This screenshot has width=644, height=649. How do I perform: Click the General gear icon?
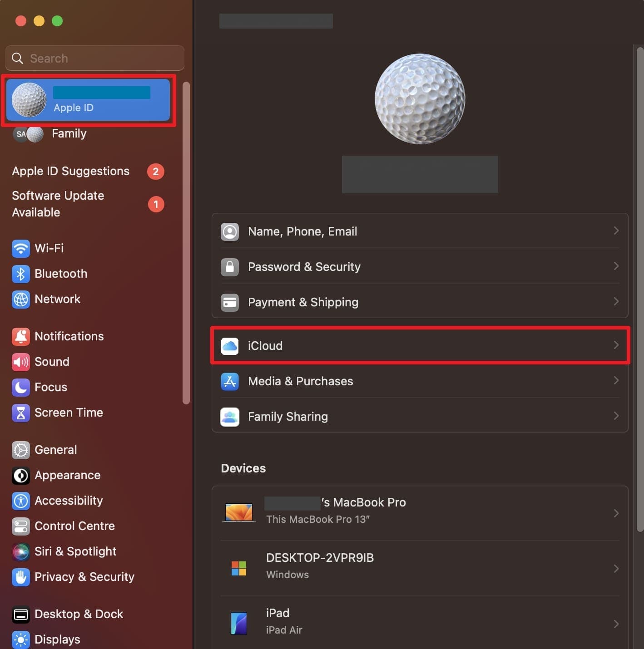click(x=21, y=450)
